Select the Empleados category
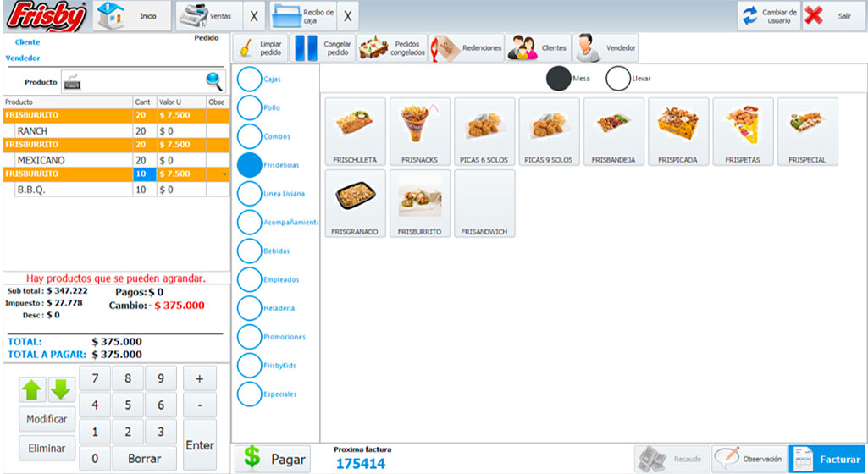Screen dimensions: 868x474 tap(268, 280)
